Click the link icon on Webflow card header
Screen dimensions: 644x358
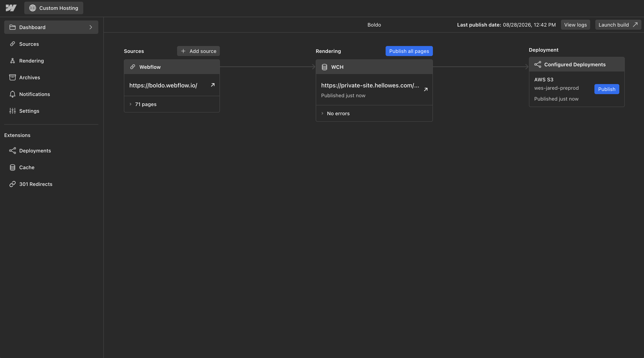click(x=133, y=67)
